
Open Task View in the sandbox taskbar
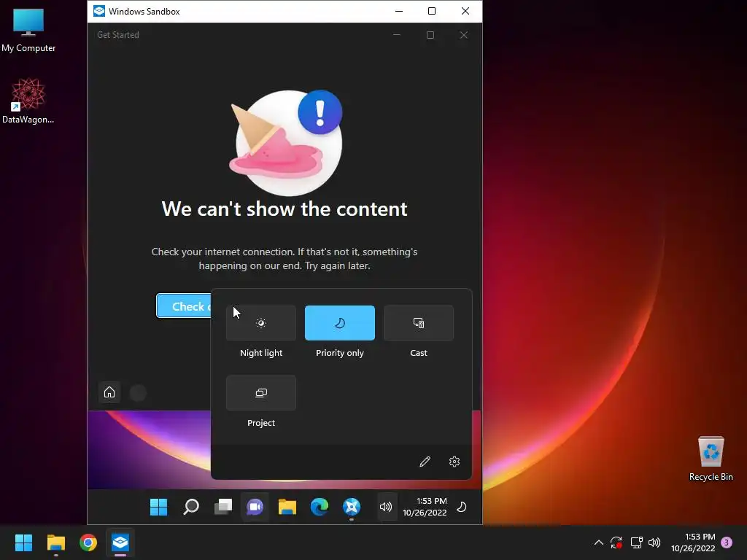[x=223, y=507]
